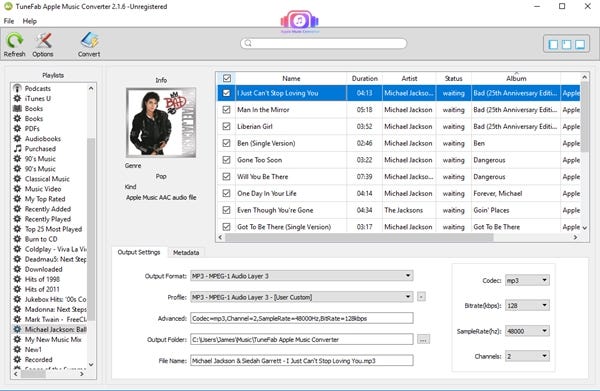Image resolution: width=600 pixels, height=391 pixels.
Task: Switch to the Output Settings tab
Action: click(x=139, y=252)
